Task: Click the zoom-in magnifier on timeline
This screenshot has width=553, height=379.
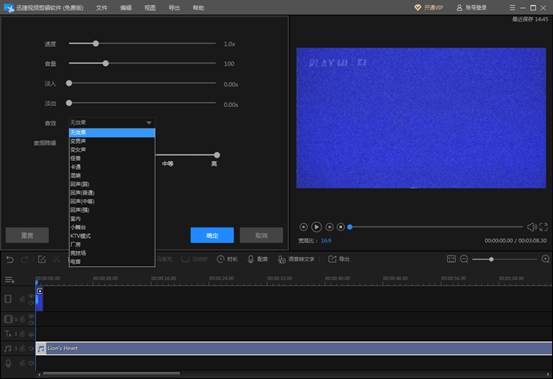Action: [x=545, y=259]
